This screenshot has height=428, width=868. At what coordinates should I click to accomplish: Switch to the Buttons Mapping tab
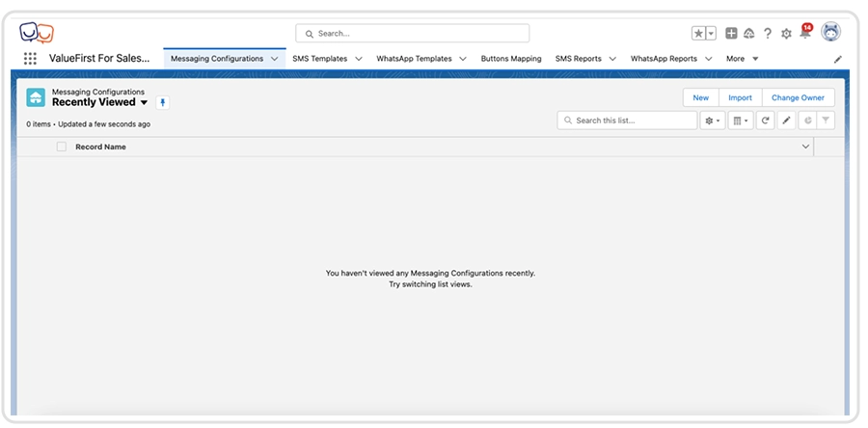click(511, 59)
